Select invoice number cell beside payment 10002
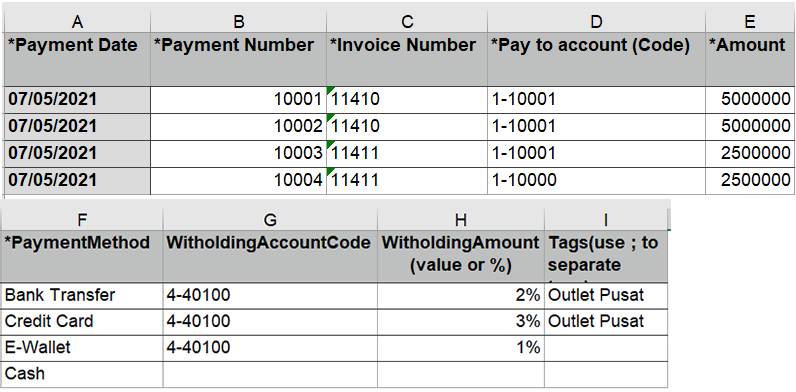 (407, 126)
